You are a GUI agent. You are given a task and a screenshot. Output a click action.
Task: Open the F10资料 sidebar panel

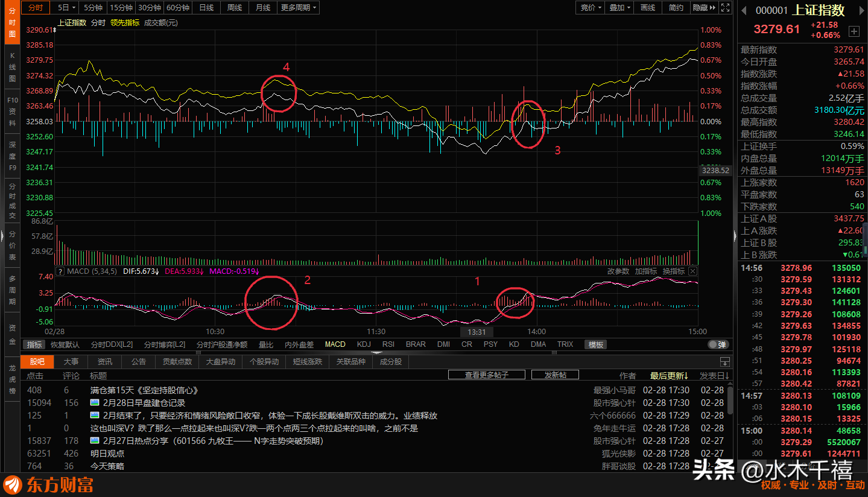point(12,112)
